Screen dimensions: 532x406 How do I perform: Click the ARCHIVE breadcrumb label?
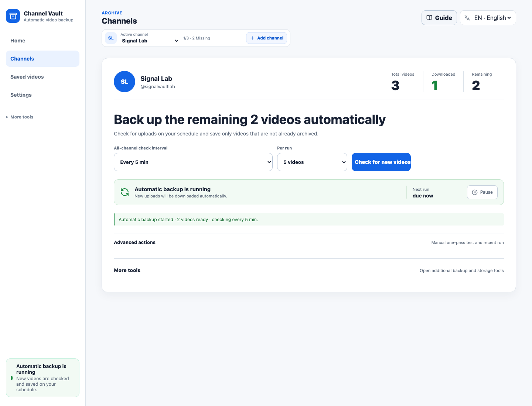(x=112, y=13)
